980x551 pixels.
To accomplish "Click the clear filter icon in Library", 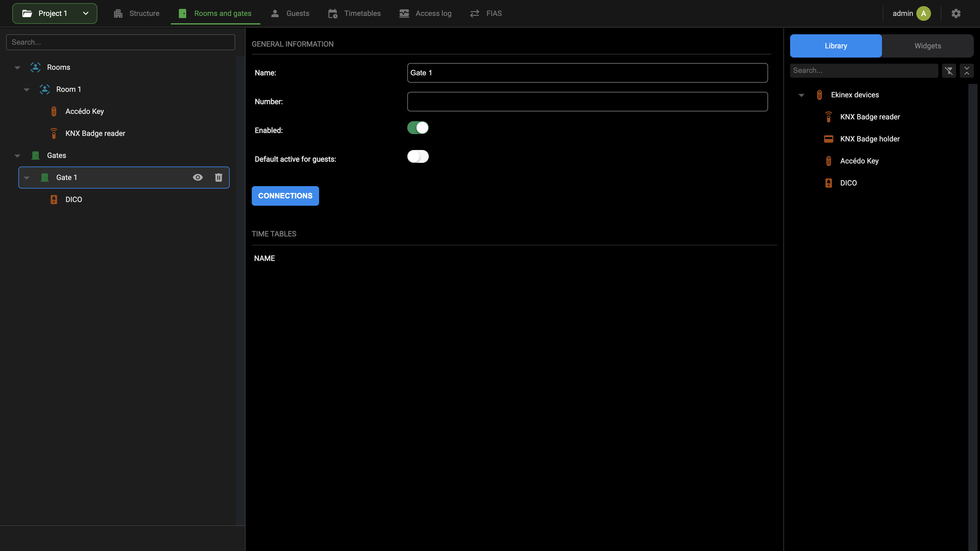I will pos(949,70).
